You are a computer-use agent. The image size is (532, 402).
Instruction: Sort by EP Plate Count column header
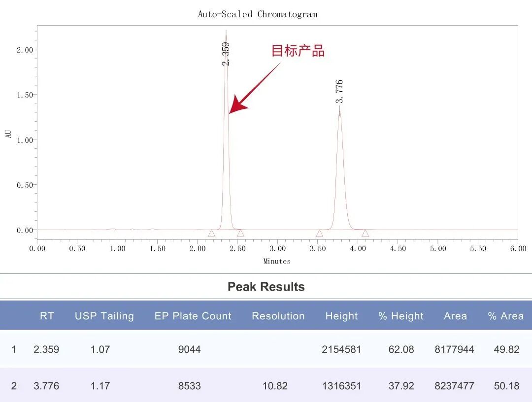click(193, 316)
